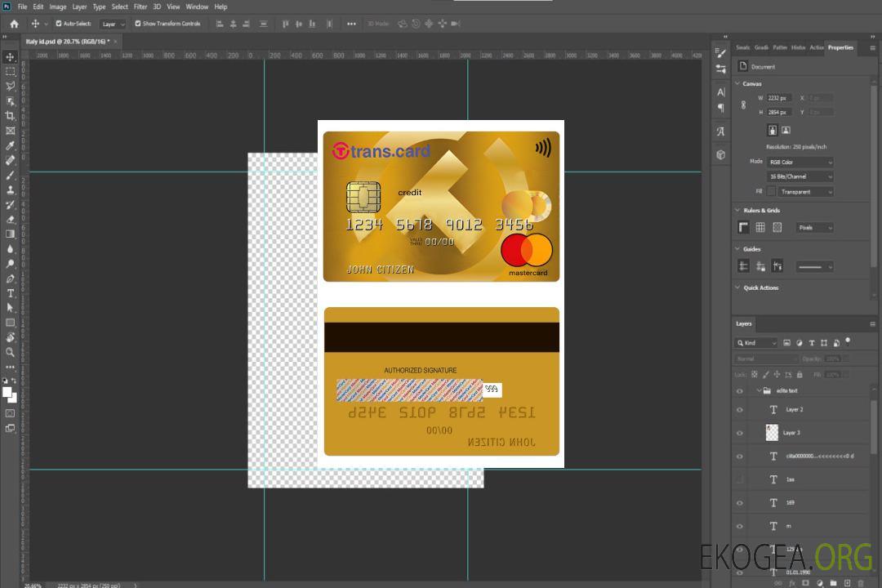Set canvas to portrait orientation button
This screenshot has width=882, height=588.
click(x=773, y=131)
